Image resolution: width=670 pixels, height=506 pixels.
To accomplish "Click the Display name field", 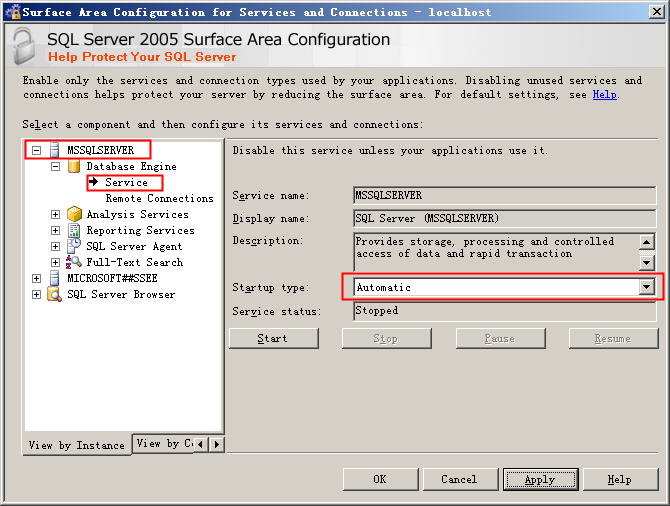I will tap(505, 218).
